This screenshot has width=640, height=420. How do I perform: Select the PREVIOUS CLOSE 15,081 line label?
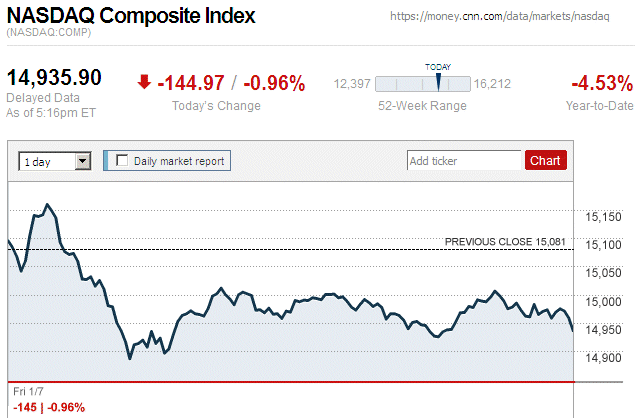pyautogui.click(x=508, y=241)
